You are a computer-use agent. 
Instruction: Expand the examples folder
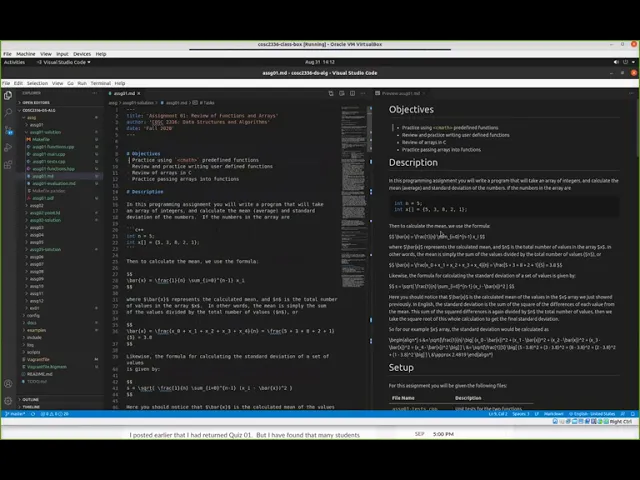pos(36,330)
